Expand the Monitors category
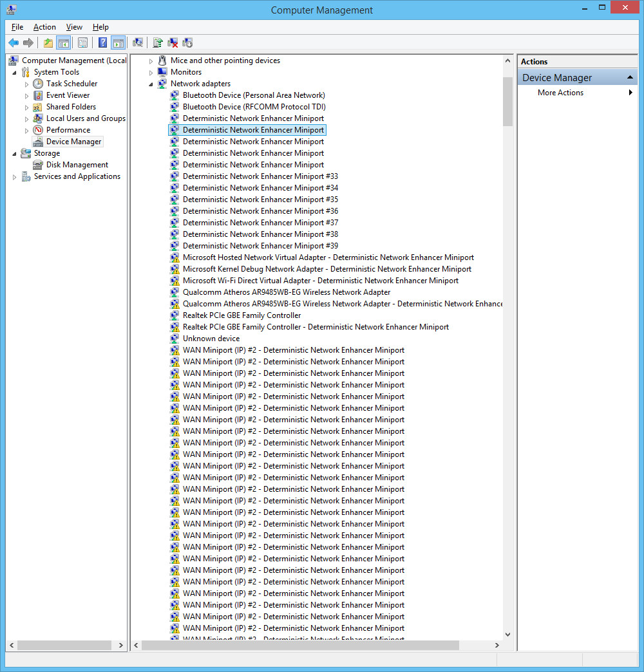Viewport: 644px width, 672px height. tap(151, 73)
